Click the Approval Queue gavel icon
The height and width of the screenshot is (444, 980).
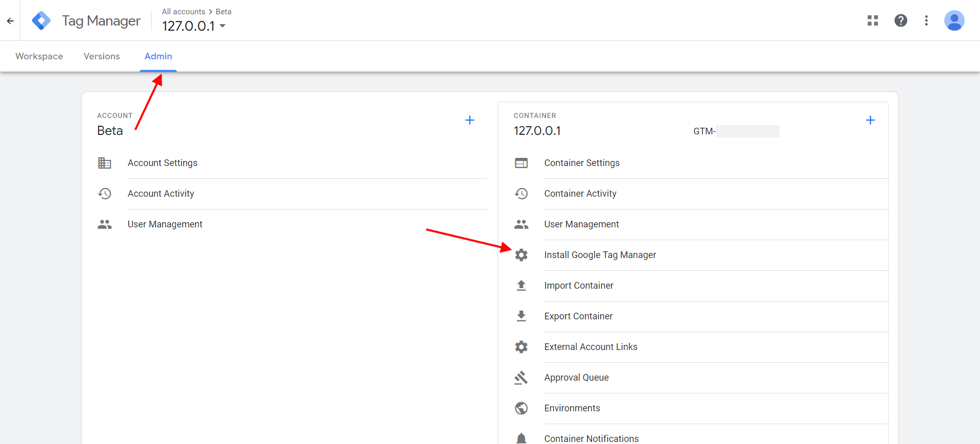pos(521,378)
